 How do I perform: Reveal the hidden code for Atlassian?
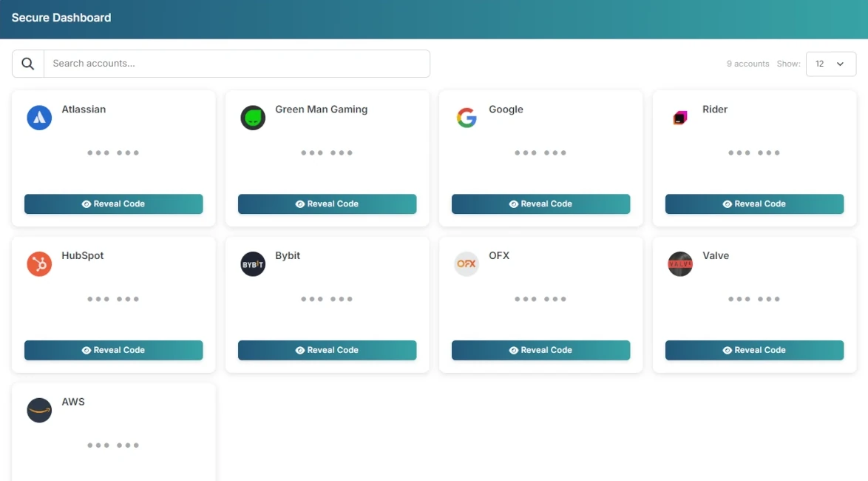(x=113, y=203)
